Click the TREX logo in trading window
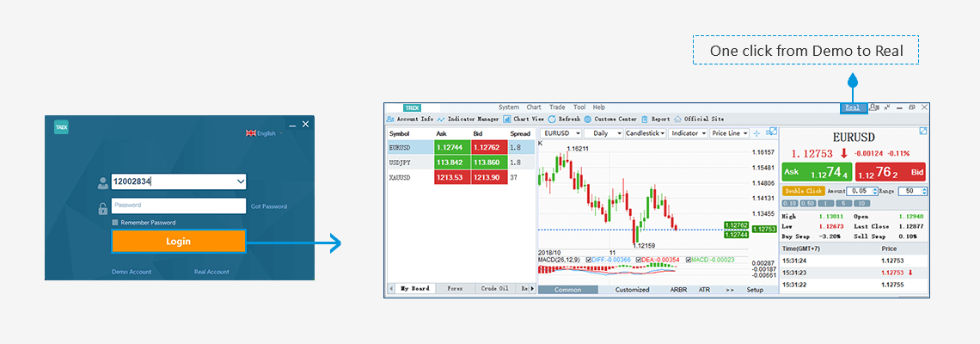 [412, 107]
